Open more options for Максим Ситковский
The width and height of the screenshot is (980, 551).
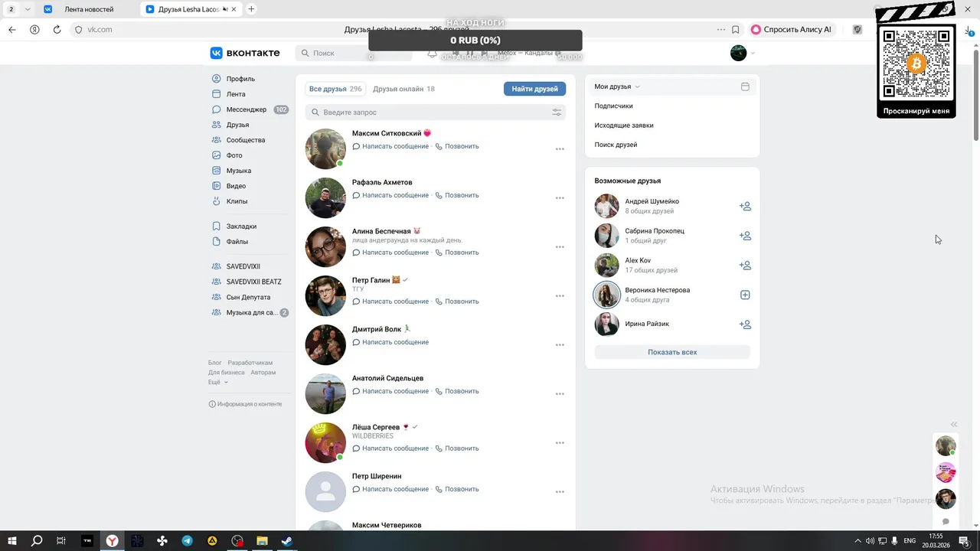(x=560, y=149)
